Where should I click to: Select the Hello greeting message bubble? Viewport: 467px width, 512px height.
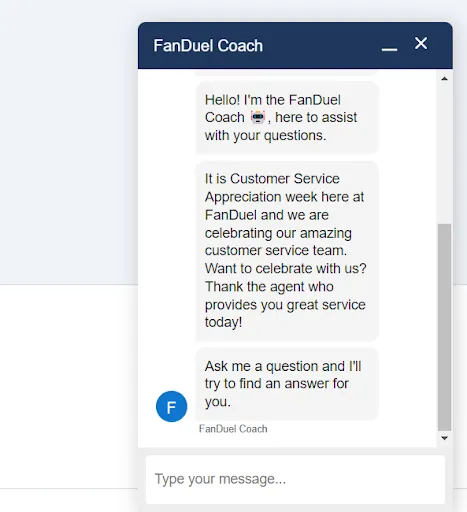(287, 118)
